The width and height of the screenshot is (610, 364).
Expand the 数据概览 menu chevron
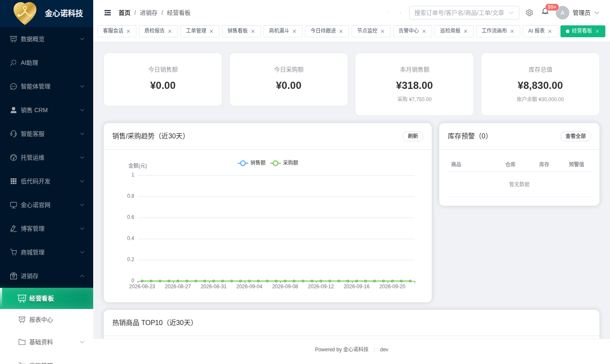click(82, 39)
